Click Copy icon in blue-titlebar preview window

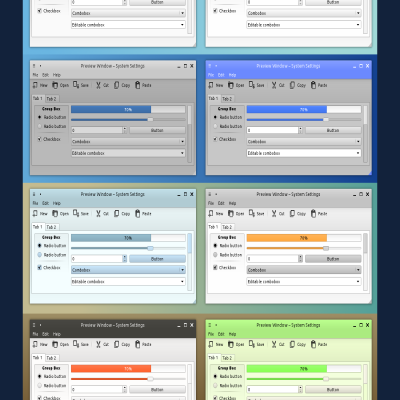coord(292,85)
